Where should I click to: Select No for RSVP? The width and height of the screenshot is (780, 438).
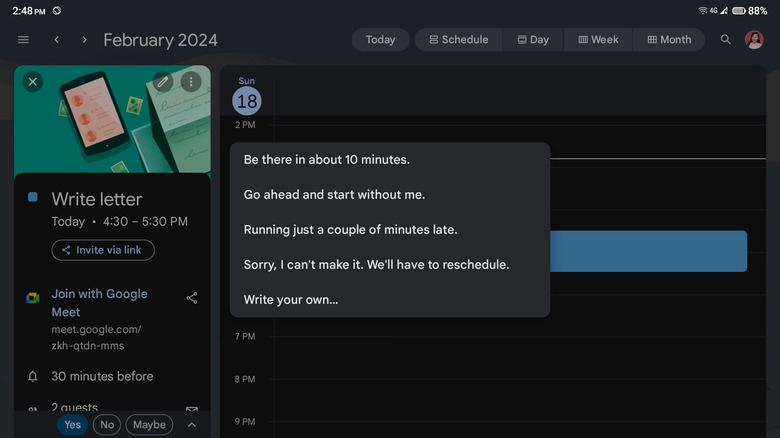pos(107,425)
